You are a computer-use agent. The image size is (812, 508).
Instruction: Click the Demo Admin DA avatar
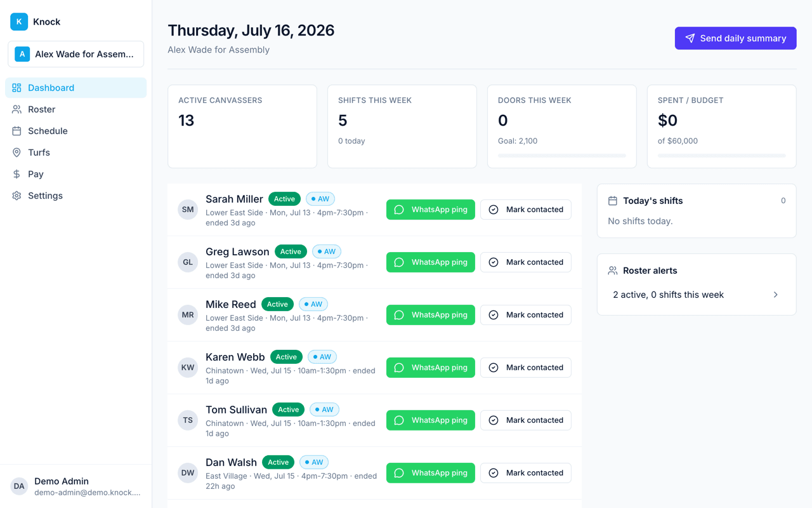click(19, 486)
